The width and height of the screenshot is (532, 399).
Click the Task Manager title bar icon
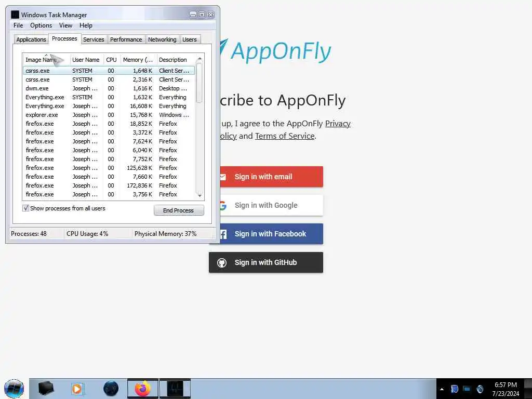point(15,15)
